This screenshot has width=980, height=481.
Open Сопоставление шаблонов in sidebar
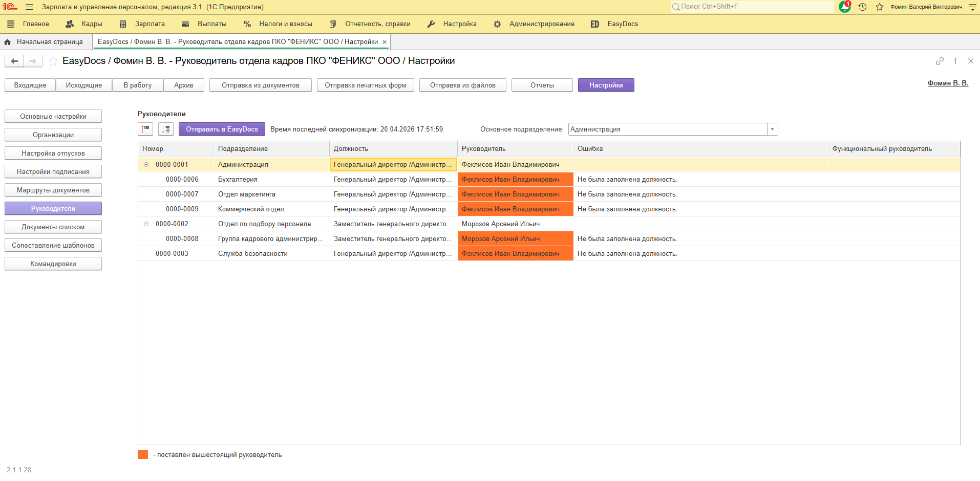[53, 246]
